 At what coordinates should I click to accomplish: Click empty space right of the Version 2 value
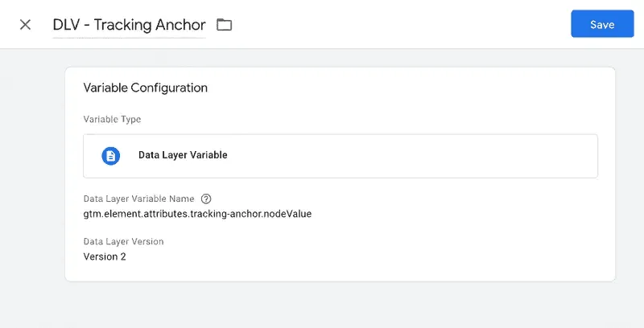362,256
